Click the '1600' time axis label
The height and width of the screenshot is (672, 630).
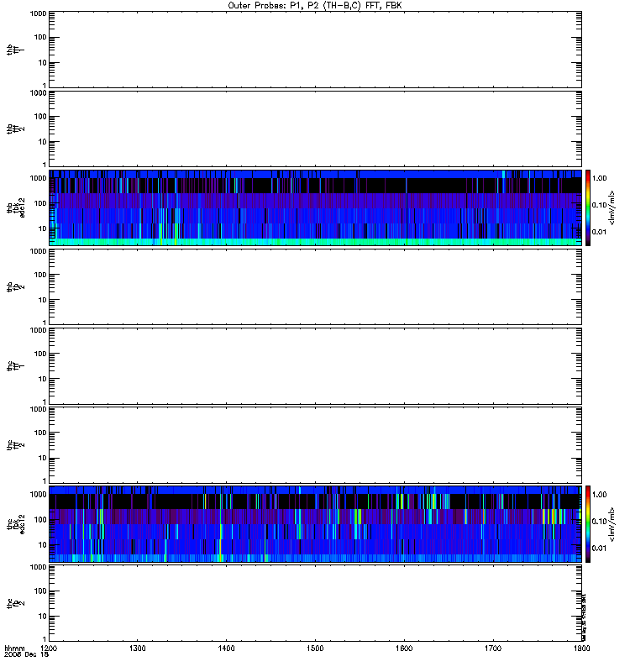[404, 648]
